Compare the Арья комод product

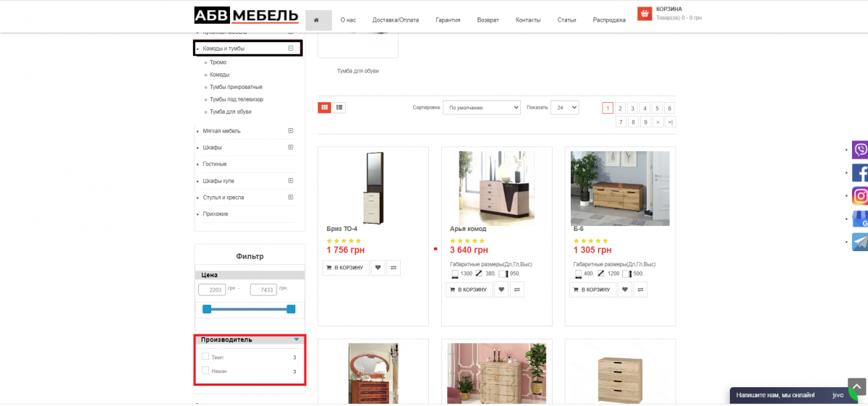[x=517, y=289]
